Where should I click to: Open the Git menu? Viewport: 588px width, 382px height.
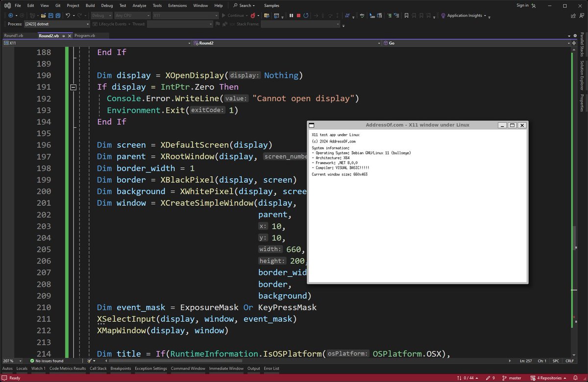(58, 5)
